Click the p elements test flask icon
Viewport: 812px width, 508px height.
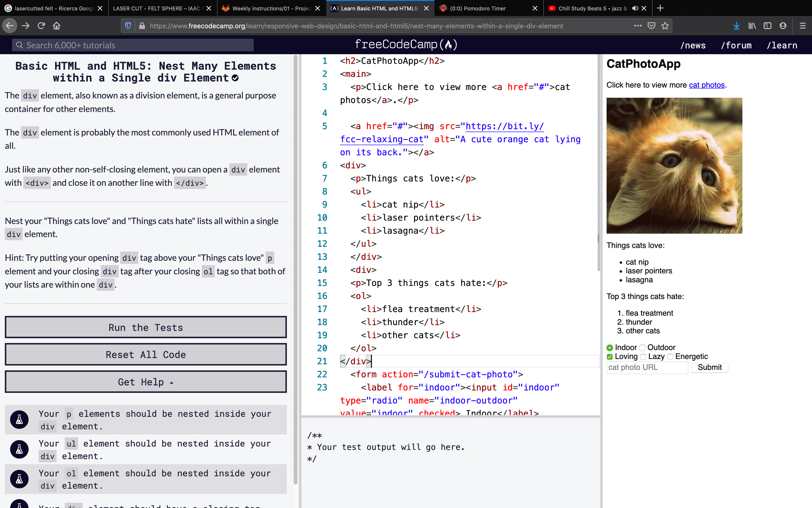coord(19,419)
